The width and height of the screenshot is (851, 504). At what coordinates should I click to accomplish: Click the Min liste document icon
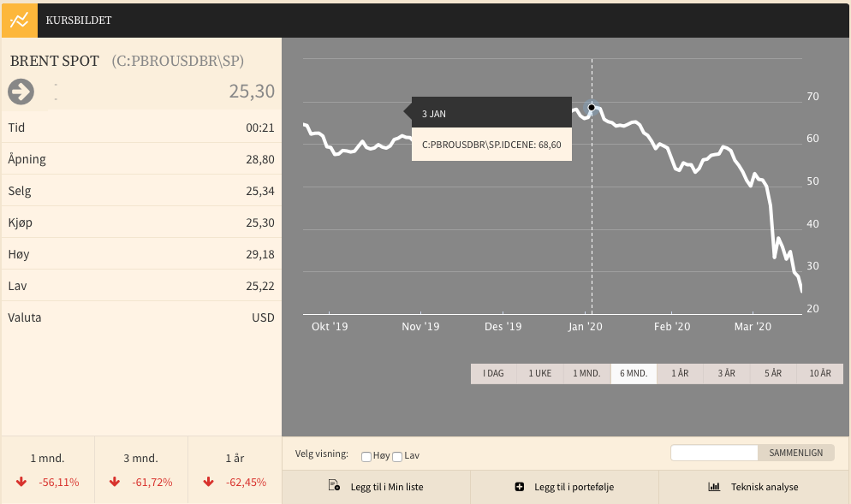tap(334, 485)
